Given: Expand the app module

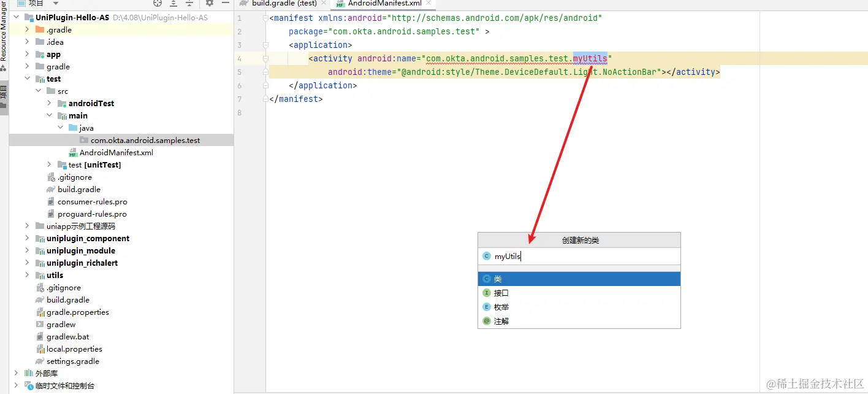Looking at the screenshot, I should (27, 54).
